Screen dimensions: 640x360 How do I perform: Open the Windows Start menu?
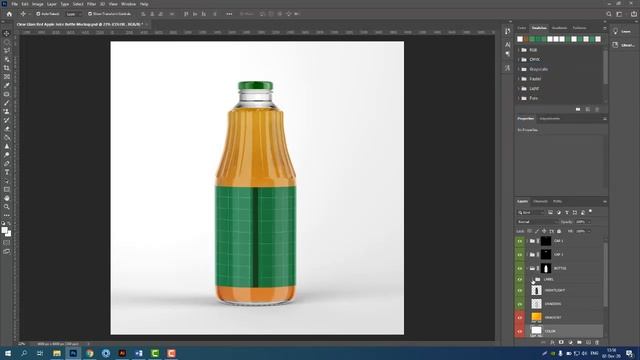point(7,353)
